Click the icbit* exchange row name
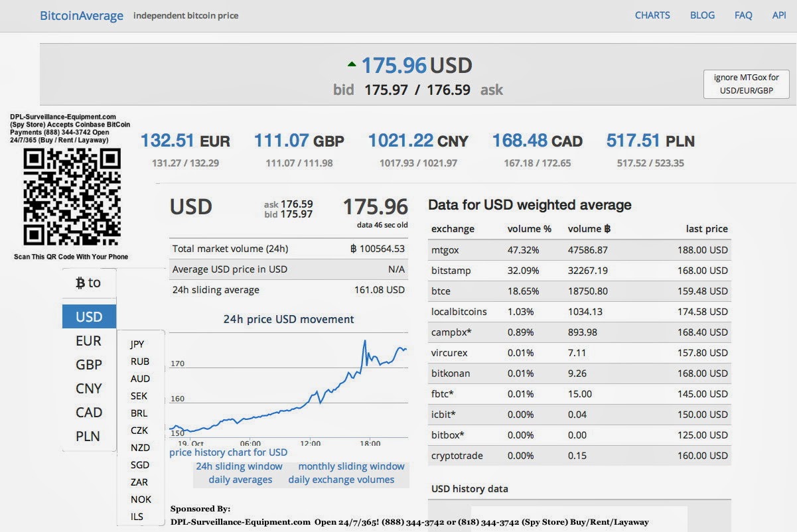Screen dimensions: 797x532 pyautogui.click(x=443, y=415)
